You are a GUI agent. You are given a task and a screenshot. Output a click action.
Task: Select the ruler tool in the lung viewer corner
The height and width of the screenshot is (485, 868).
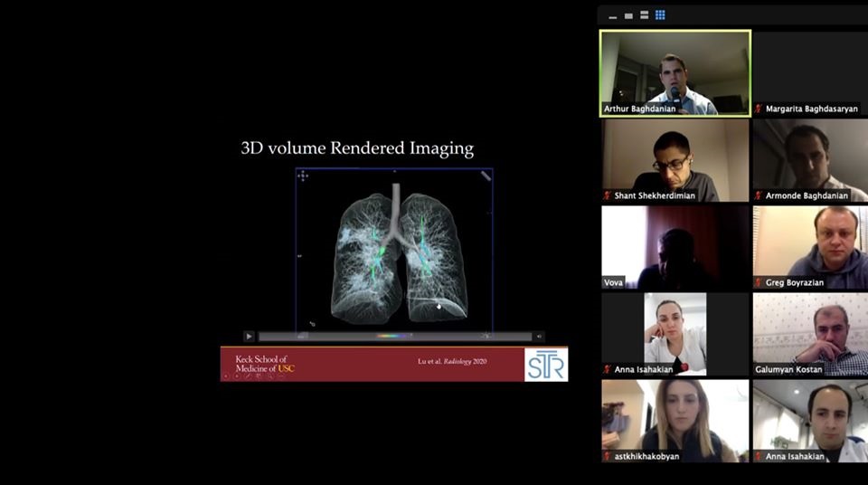486,176
